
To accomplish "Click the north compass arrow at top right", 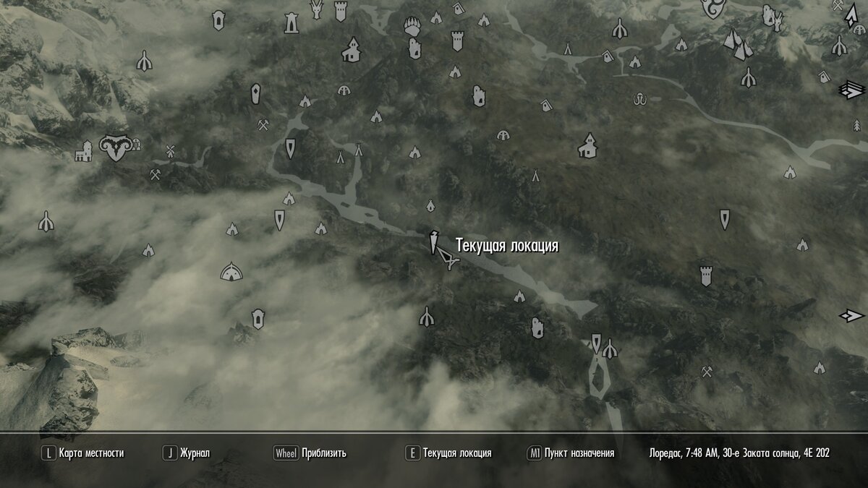I will 851,17.
